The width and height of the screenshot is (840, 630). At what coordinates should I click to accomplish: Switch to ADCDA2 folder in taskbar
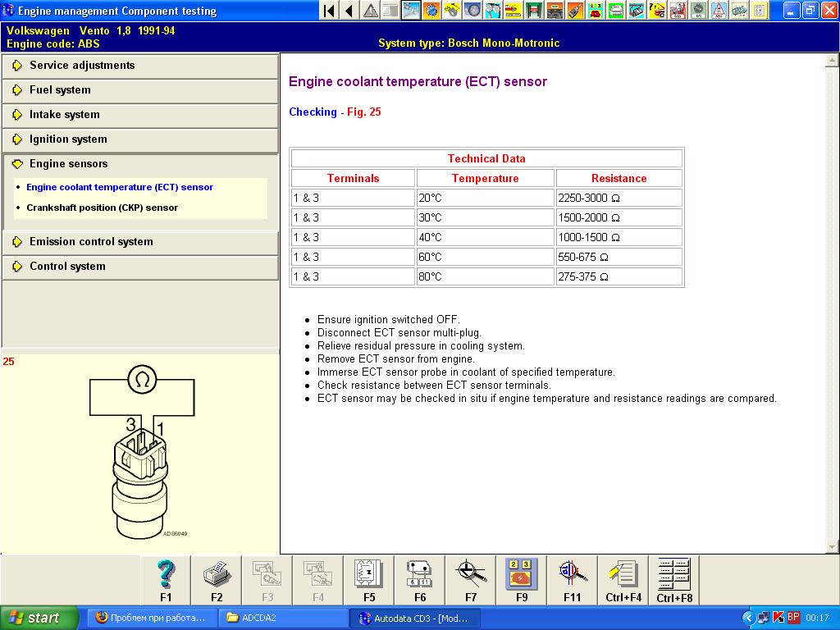(284, 618)
